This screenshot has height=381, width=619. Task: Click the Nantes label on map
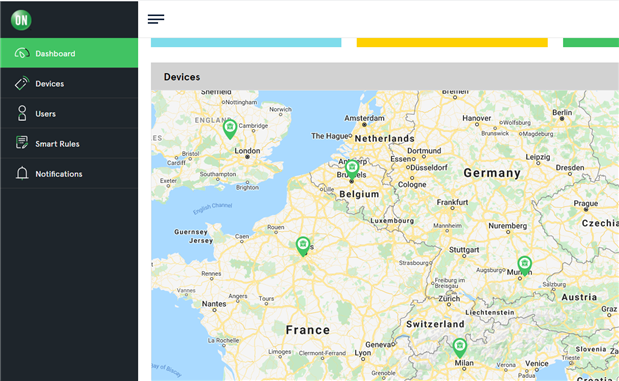coord(214,304)
